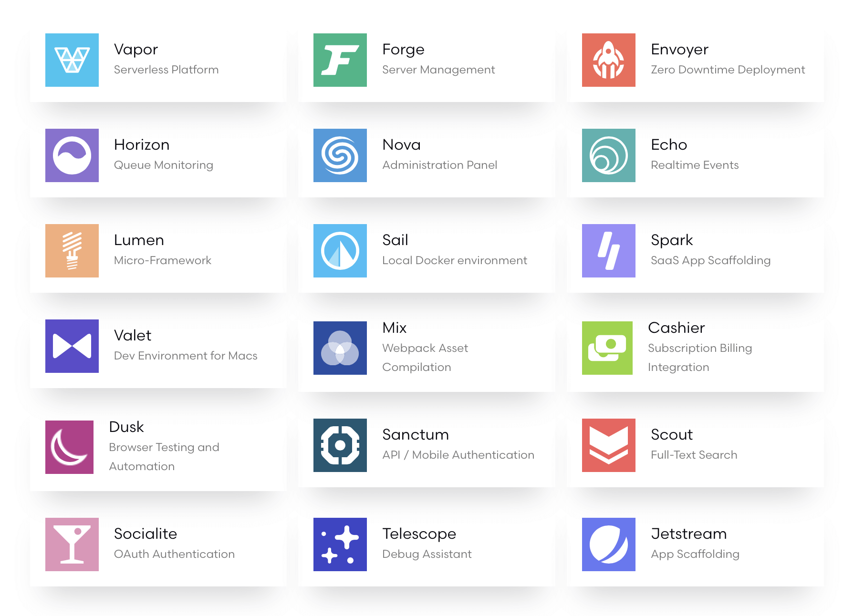Image resolution: width=854 pixels, height=616 pixels.
Task: Go to the Mix title
Action: click(394, 328)
